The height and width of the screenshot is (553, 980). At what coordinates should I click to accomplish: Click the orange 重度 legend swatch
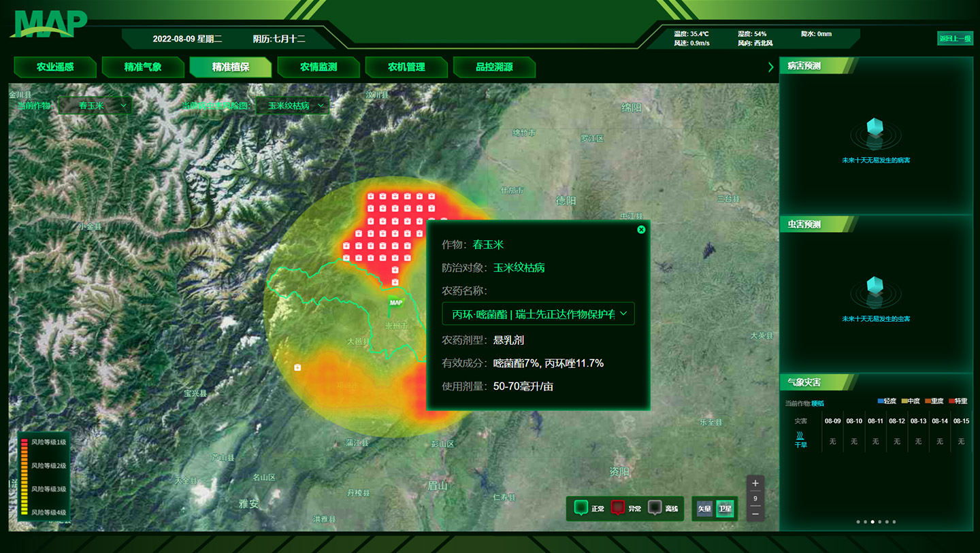pos(928,401)
